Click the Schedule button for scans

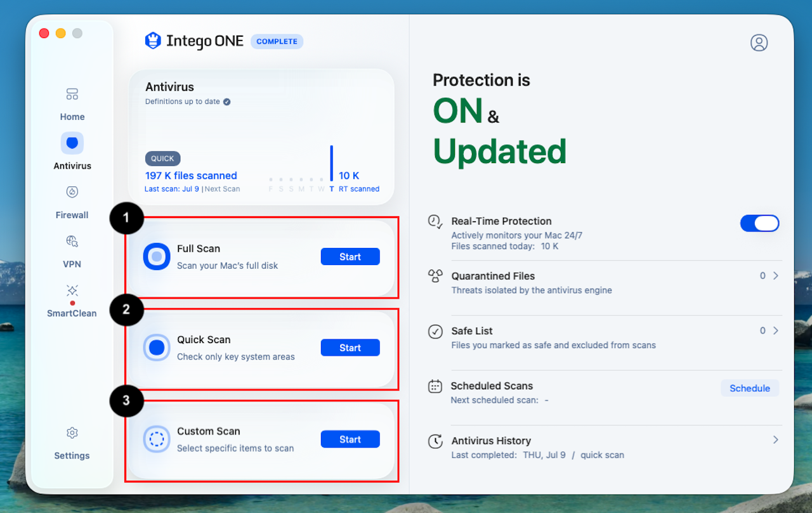750,388
